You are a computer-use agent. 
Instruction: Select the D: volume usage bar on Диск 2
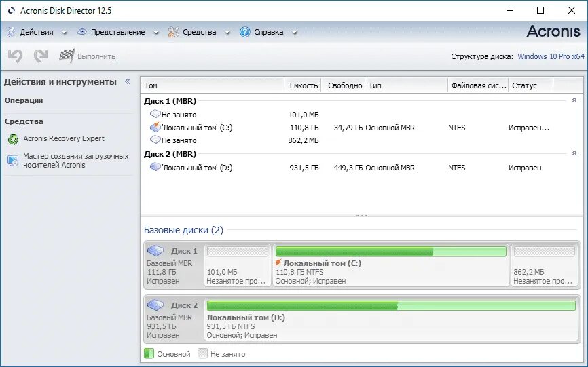[x=391, y=305]
